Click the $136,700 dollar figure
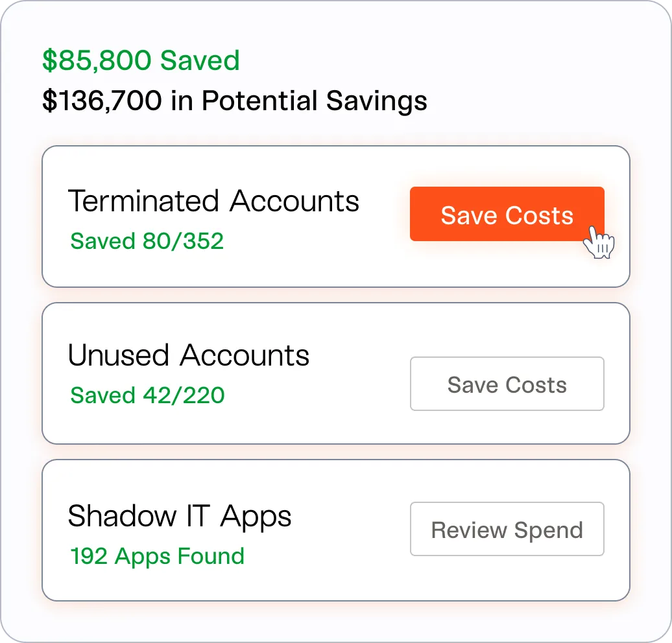Image resolution: width=672 pixels, height=643 pixels. tap(102, 101)
